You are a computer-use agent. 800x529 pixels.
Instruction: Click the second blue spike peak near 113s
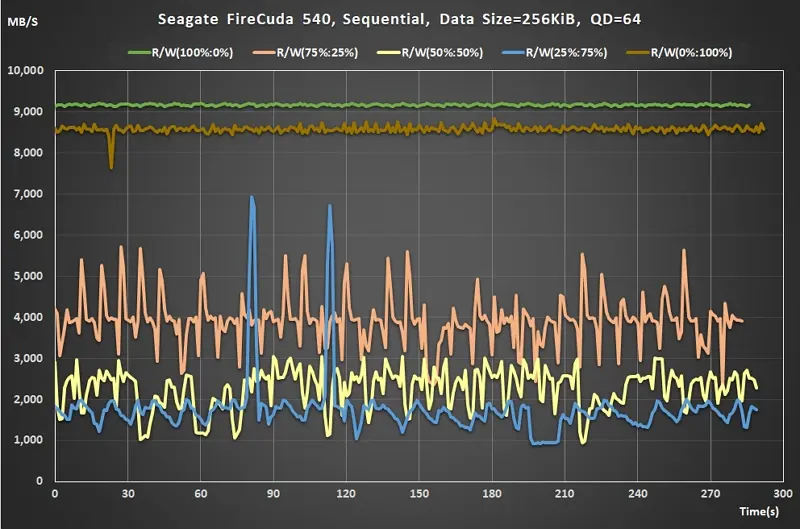pos(330,207)
